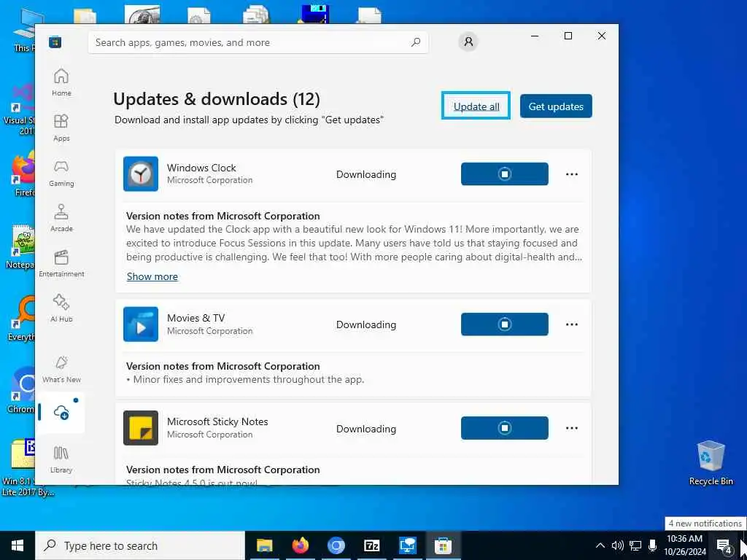This screenshot has width=747, height=560.
Task: Focus the Store search apps field
Action: 258,42
